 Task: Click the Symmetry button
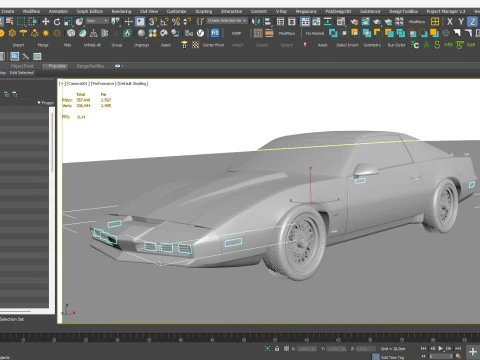click(x=372, y=45)
